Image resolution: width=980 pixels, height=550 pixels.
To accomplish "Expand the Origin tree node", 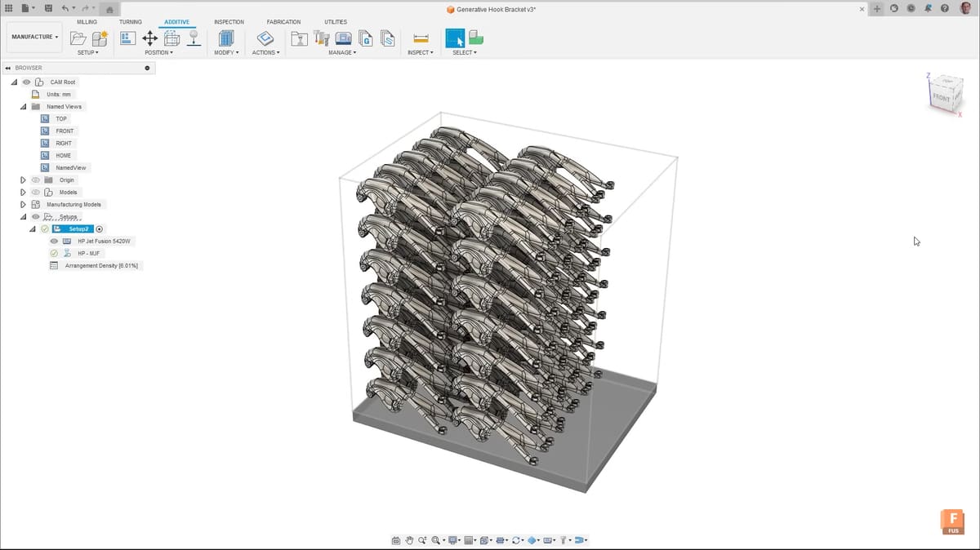I will coord(23,180).
